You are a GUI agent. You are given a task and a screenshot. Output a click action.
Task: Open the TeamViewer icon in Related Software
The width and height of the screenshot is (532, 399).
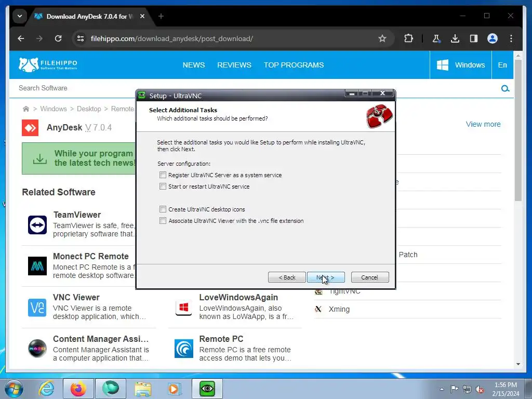(37, 224)
